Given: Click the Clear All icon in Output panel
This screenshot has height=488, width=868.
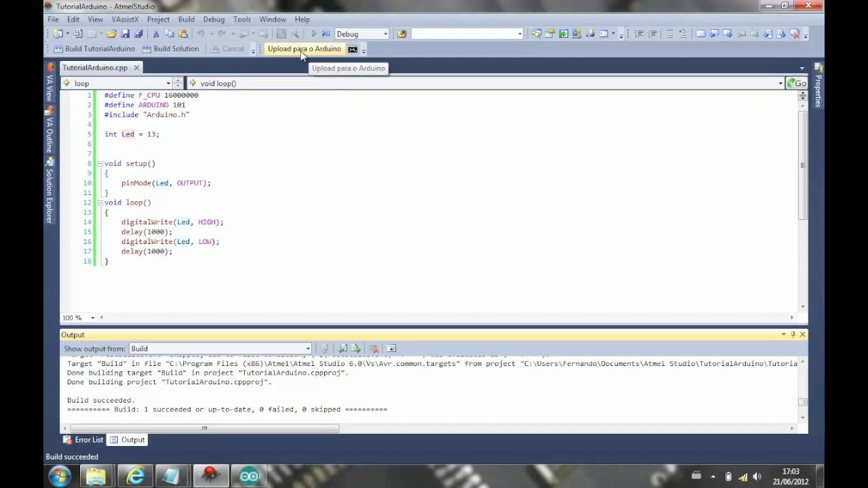Looking at the screenshot, I should pos(374,348).
